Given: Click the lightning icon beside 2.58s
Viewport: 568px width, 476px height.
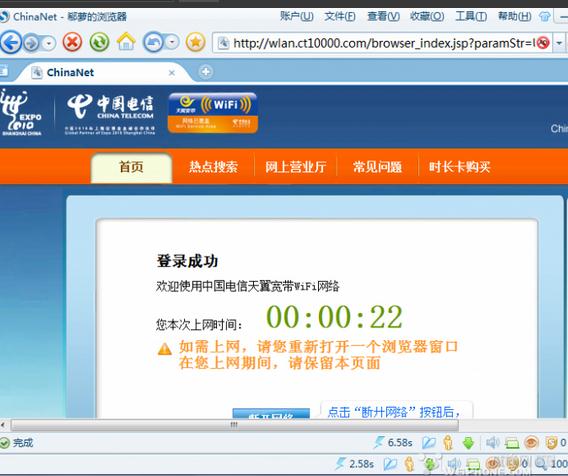Looking at the screenshot, I should [x=341, y=463].
